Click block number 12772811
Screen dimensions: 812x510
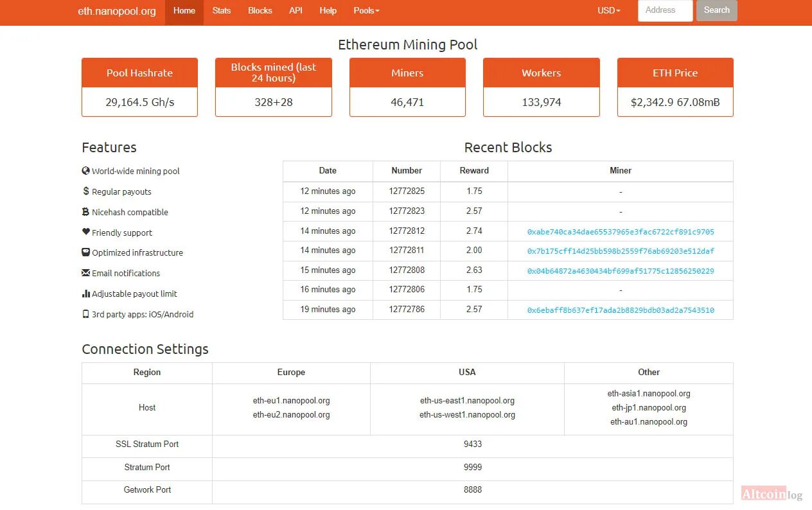point(407,250)
